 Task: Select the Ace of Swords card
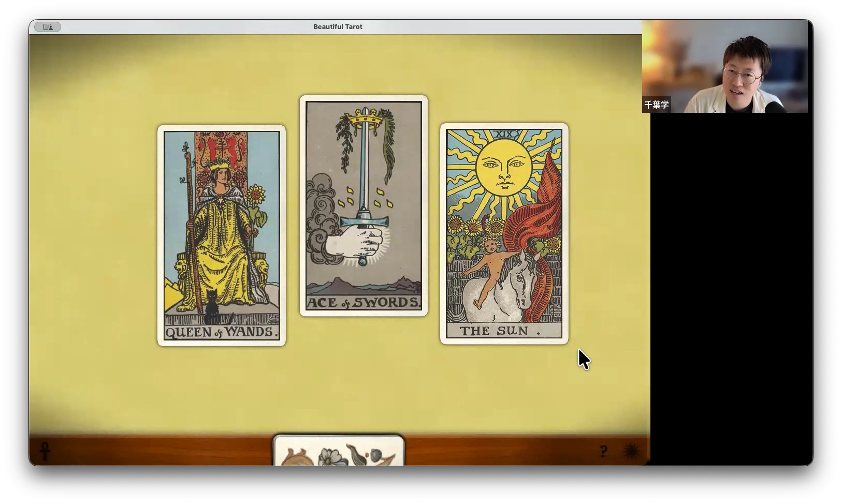tap(364, 205)
